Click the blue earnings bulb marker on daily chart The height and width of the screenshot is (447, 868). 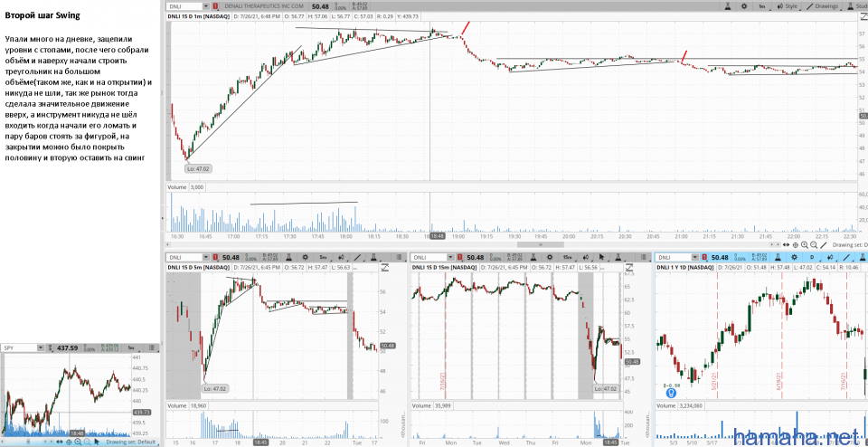tap(671, 393)
